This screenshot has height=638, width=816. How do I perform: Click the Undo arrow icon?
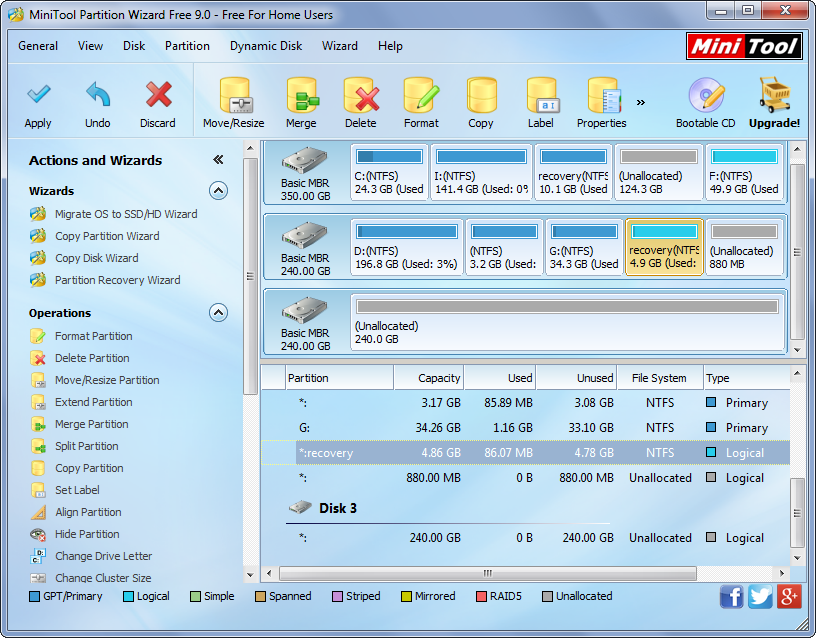click(x=98, y=95)
